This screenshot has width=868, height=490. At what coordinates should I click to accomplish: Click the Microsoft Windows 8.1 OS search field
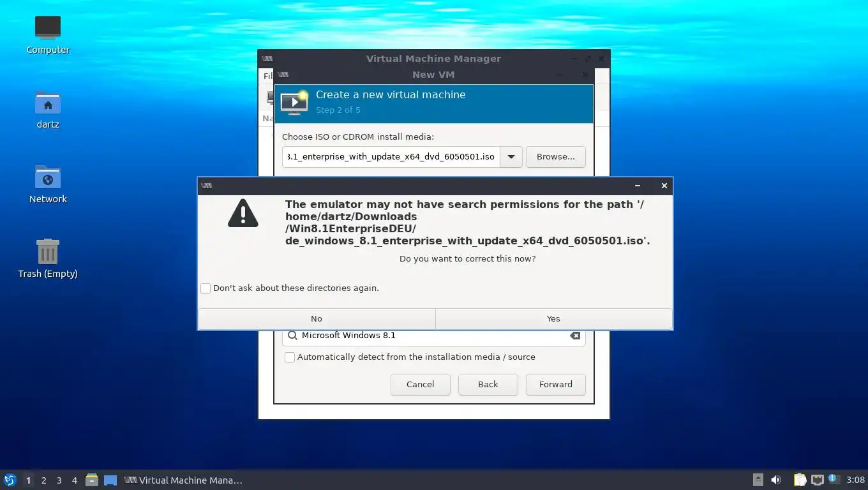pyautogui.click(x=433, y=336)
